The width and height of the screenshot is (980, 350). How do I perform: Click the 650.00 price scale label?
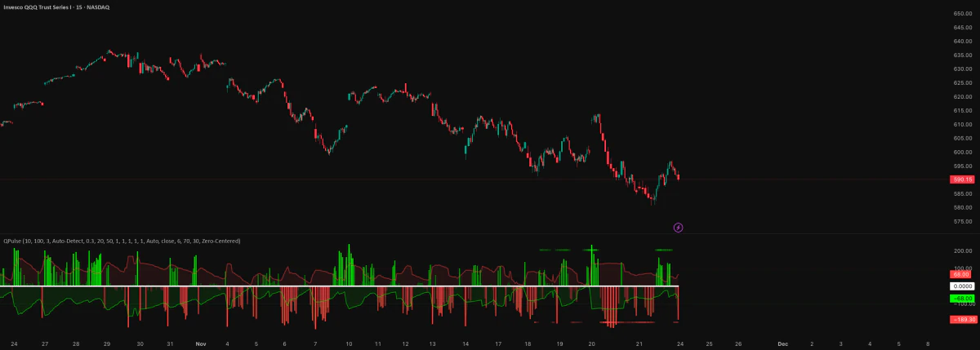pos(962,14)
